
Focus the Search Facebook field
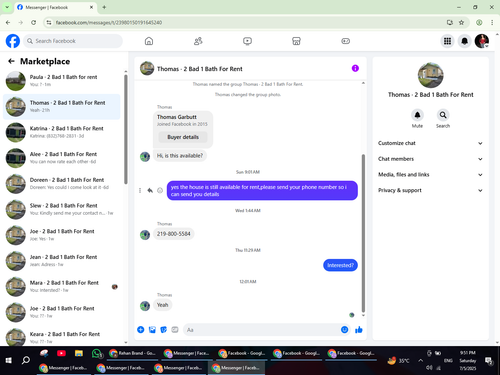(73, 41)
